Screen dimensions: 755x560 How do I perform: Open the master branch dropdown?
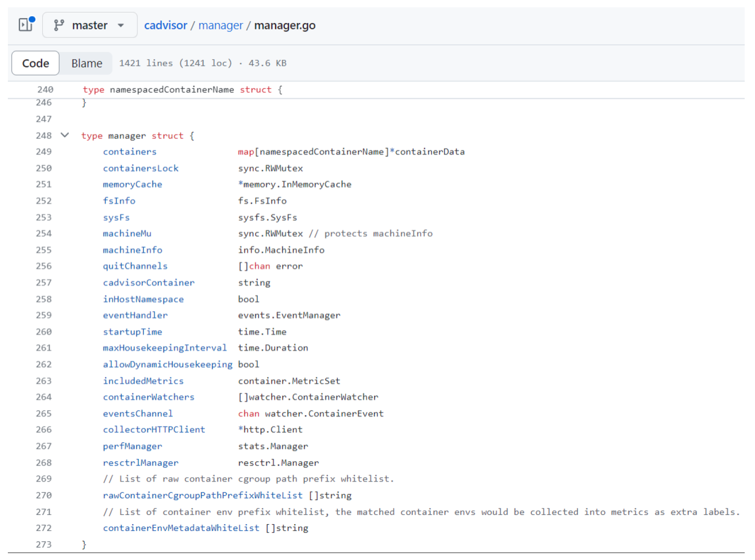[89, 25]
